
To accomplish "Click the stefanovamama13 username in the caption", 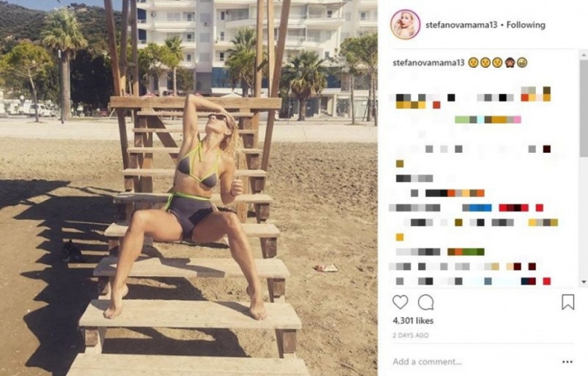I will 428,63.
